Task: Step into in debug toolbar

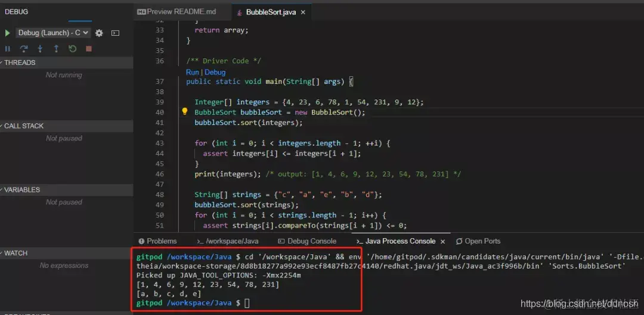Action: click(40, 49)
